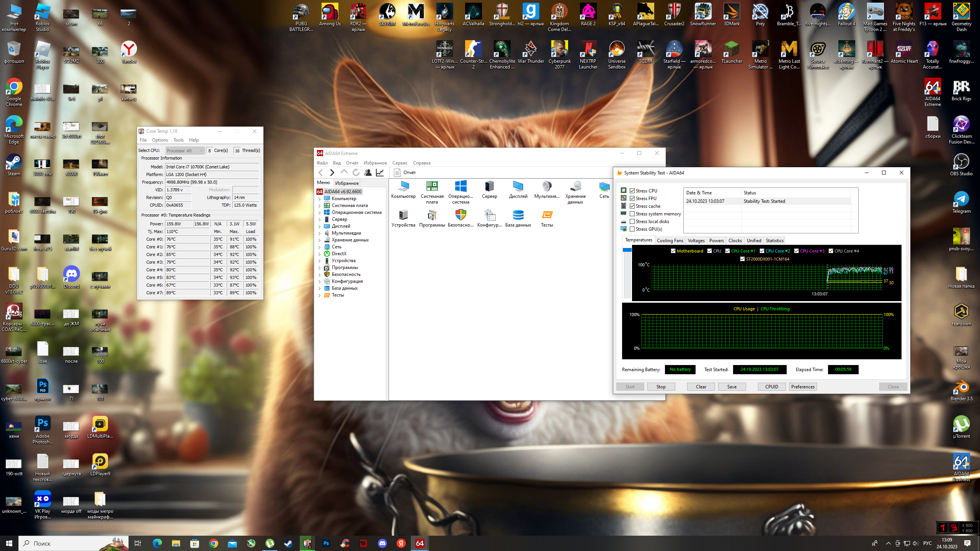Click the AIDA64 forward navigation arrow
The image size is (980, 551).
[332, 173]
